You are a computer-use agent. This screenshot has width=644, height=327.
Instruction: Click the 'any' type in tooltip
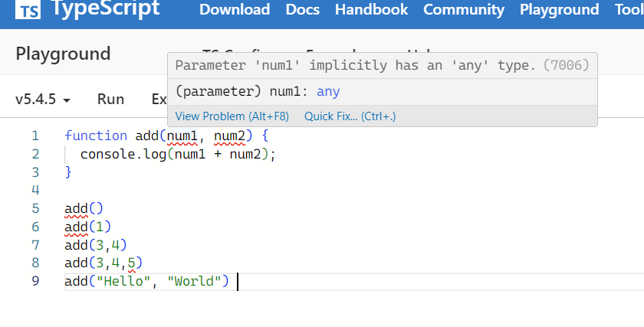pyautogui.click(x=328, y=91)
